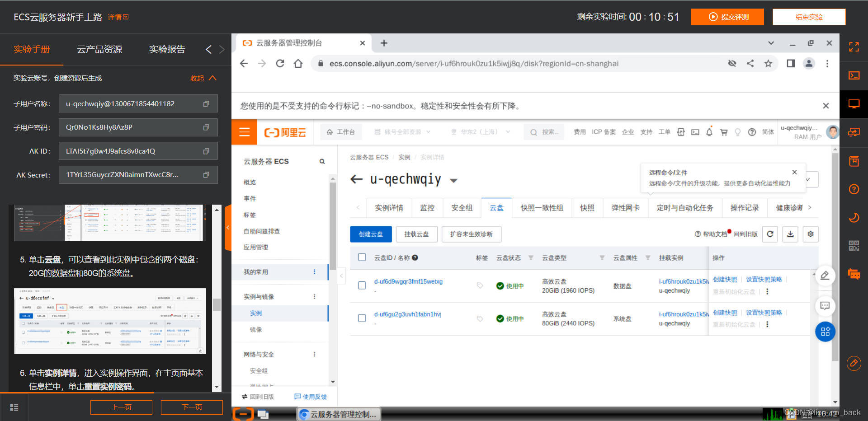868x421 pixels.
Task: Open the shopping cart icon
Action: tap(724, 132)
